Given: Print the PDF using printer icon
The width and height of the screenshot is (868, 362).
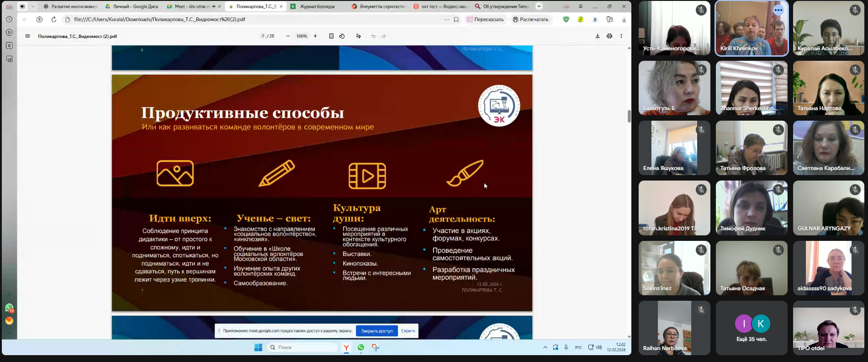Looking at the screenshot, I should (x=609, y=36).
